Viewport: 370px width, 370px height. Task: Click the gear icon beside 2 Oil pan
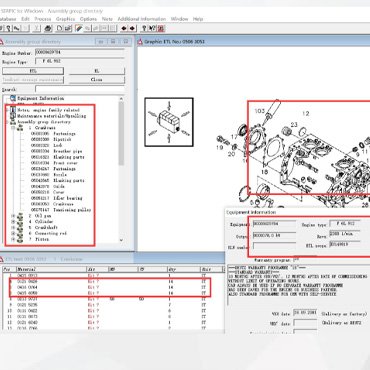click(21, 216)
